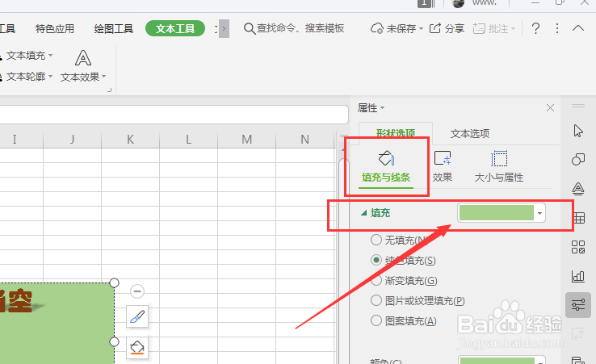This screenshot has width=596, height=364.
Task: Select the 文本工具 ribbon tab
Action: coord(175,28)
